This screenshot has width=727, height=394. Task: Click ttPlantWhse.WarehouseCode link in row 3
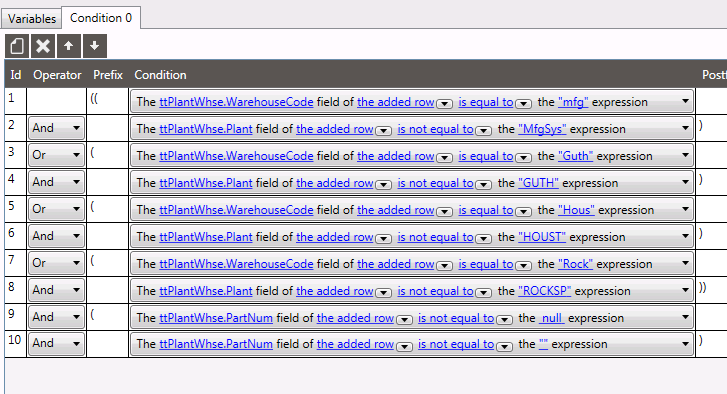(236, 156)
